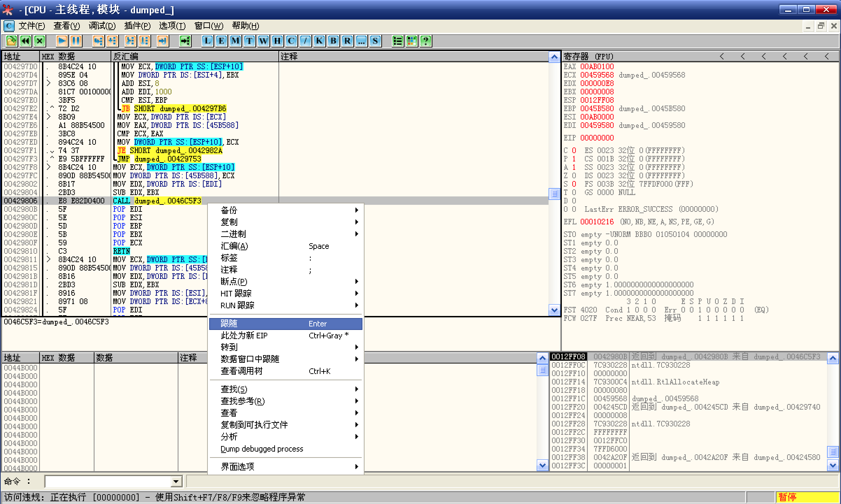Click the Pause execution toolbar icon
This screenshot has width=841, height=504.
click(76, 41)
